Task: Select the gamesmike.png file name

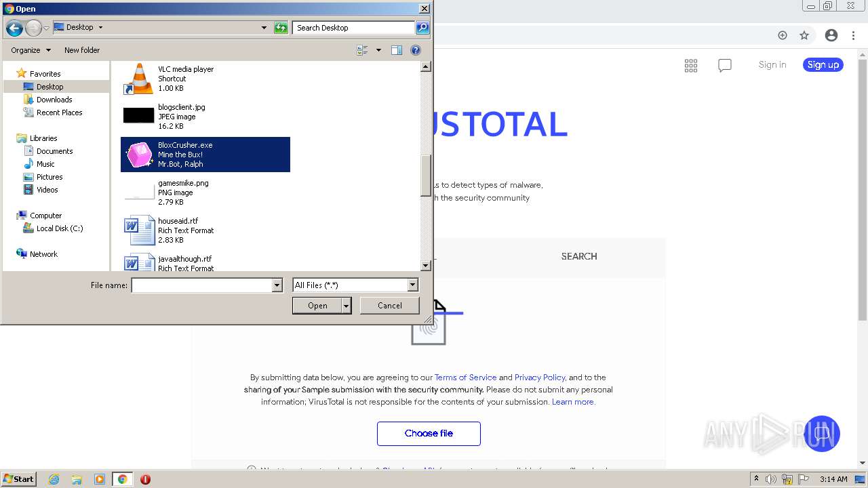Action: point(183,183)
